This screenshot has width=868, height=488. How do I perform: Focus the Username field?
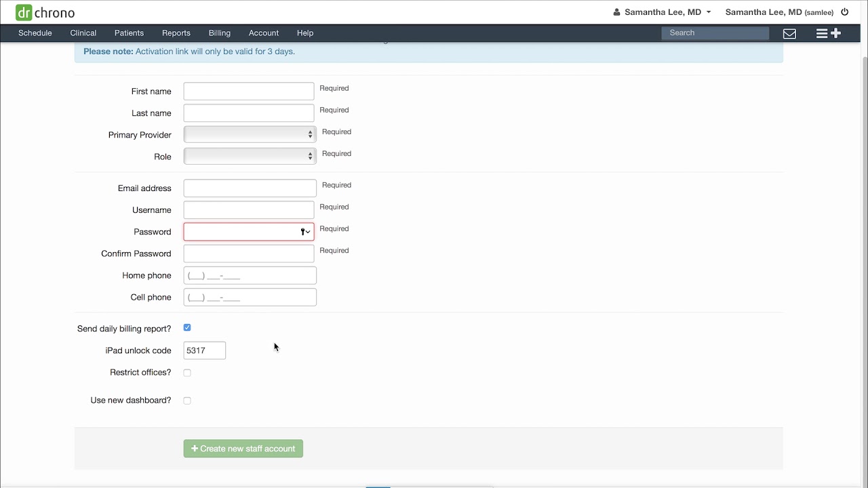(249, 210)
